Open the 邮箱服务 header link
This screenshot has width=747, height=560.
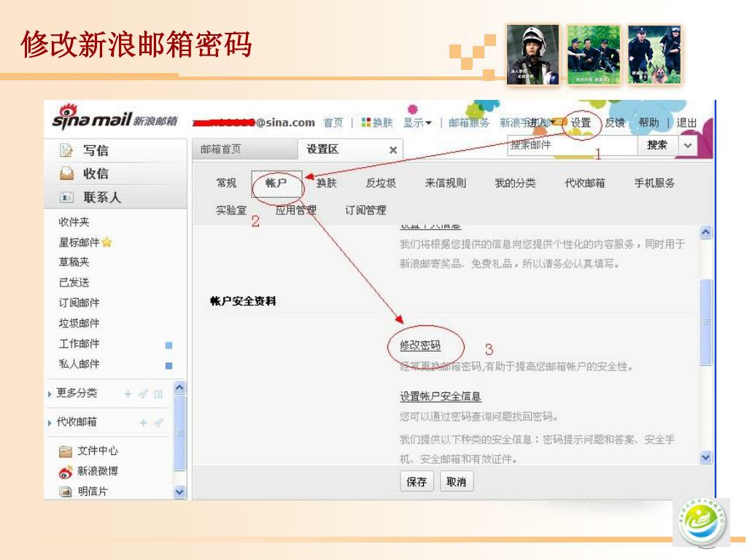(469, 122)
